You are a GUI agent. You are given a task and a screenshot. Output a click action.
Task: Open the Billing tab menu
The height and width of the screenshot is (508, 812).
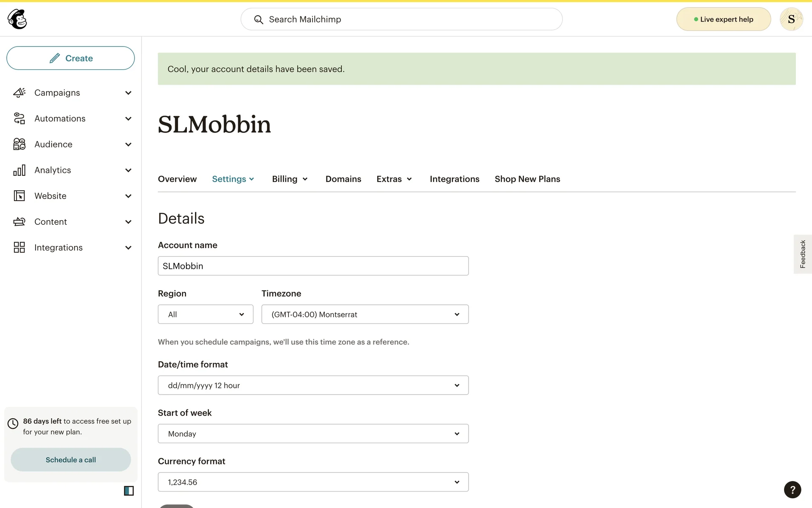(290, 179)
